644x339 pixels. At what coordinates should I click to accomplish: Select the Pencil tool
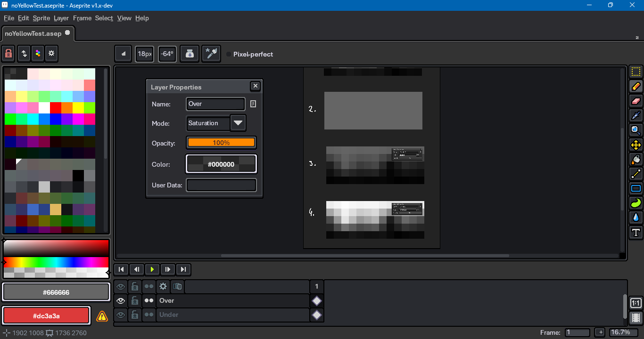(x=636, y=87)
